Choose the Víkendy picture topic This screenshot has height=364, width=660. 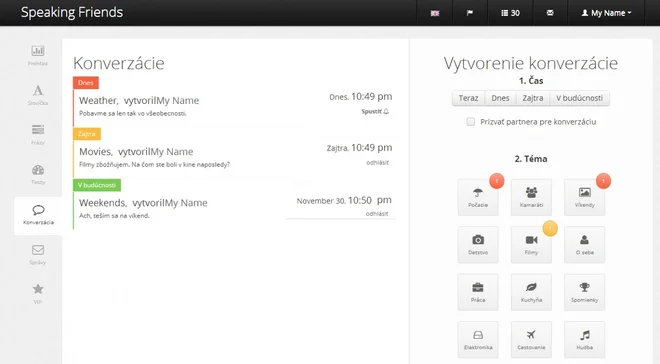[x=585, y=197]
